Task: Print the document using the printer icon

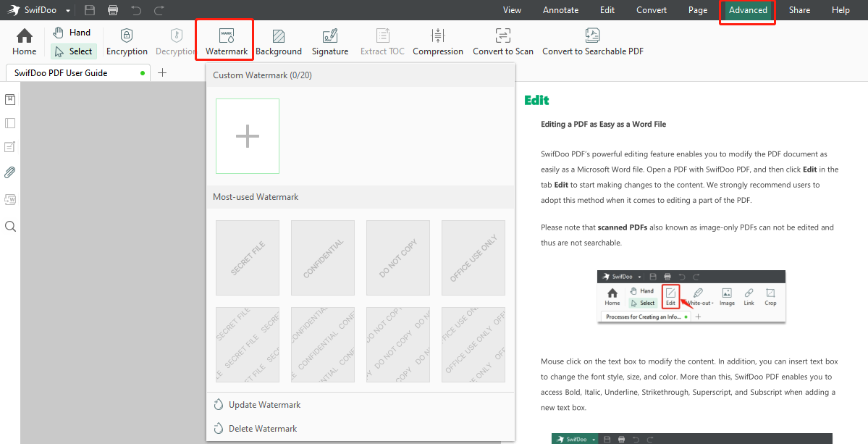Action: (113, 10)
